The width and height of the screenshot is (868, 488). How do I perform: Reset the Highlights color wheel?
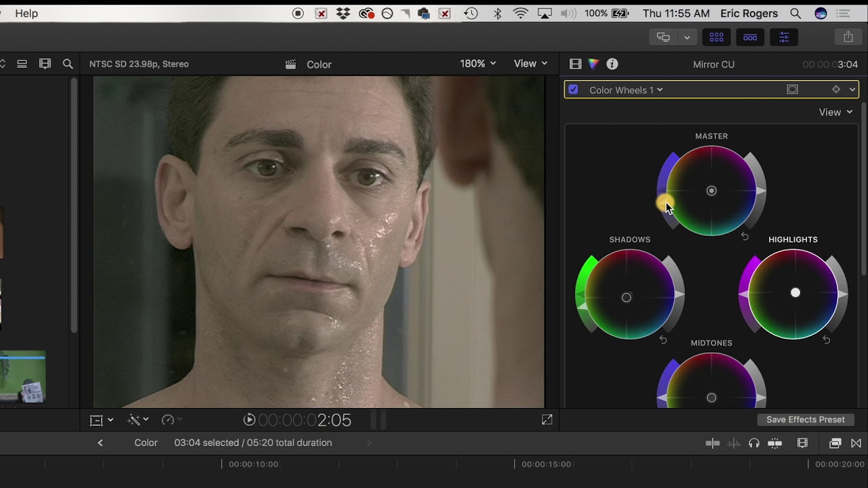click(826, 340)
